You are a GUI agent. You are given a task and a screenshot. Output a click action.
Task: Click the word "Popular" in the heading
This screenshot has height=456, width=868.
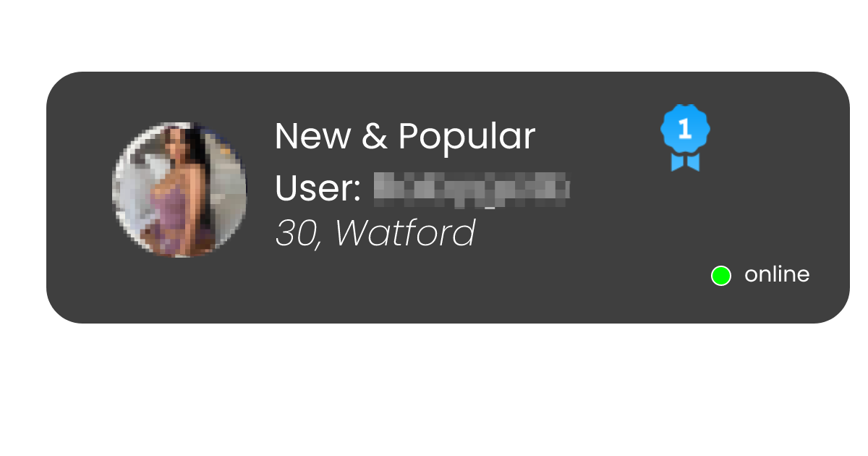pyautogui.click(x=467, y=138)
